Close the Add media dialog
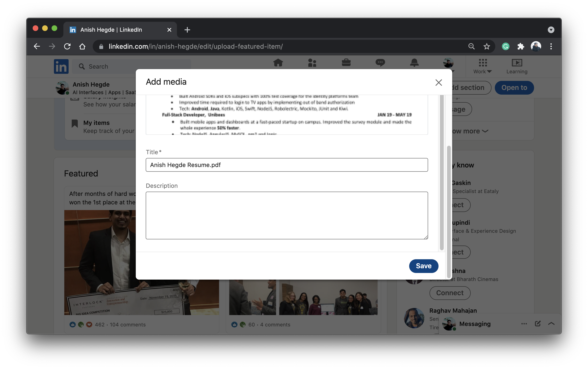This screenshot has height=369, width=588. 439,83
